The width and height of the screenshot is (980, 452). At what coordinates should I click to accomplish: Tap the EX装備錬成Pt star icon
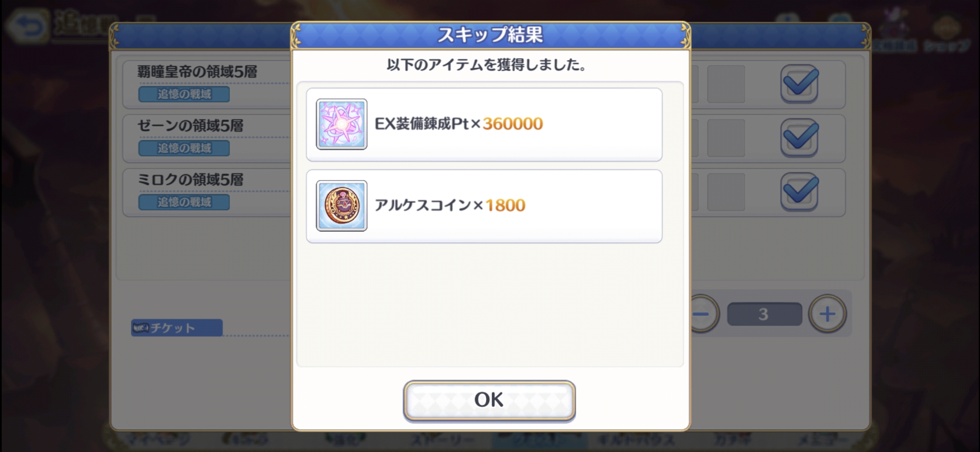(342, 124)
